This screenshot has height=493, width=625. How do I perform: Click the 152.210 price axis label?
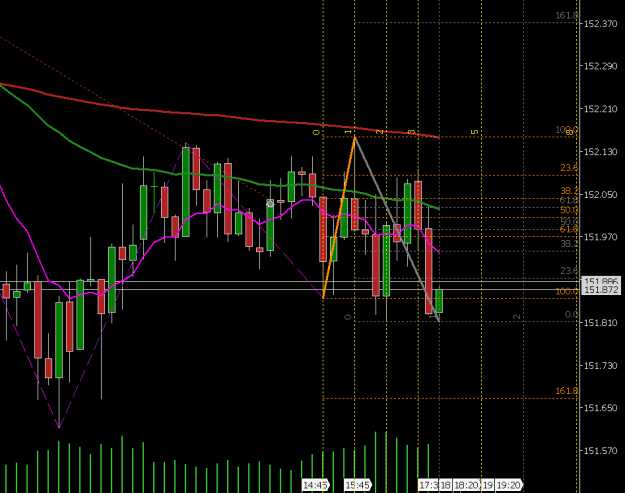click(600, 108)
